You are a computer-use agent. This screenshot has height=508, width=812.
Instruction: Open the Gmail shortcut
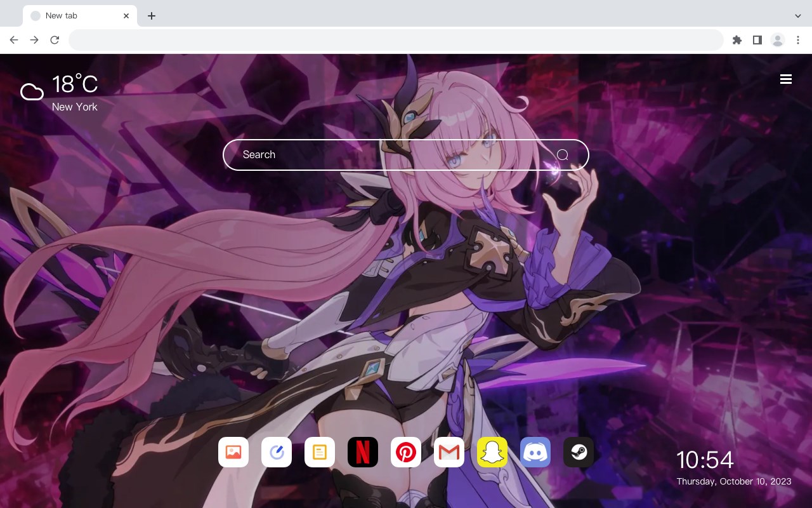pyautogui.click(x=449, y=452)
